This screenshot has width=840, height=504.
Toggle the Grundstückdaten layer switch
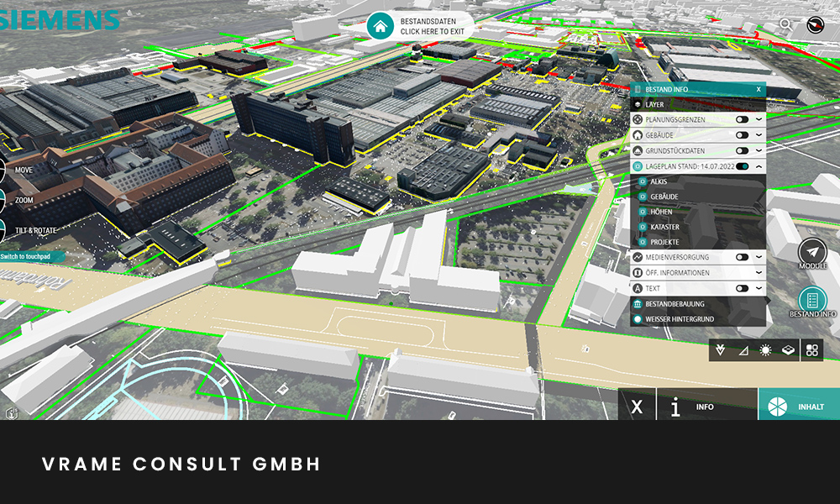click(742, 151)
